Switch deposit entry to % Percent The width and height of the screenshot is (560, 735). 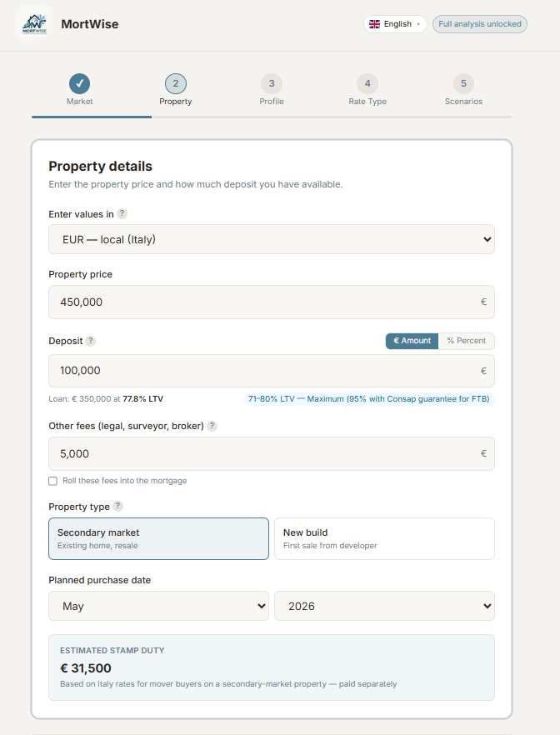point(467,341)
